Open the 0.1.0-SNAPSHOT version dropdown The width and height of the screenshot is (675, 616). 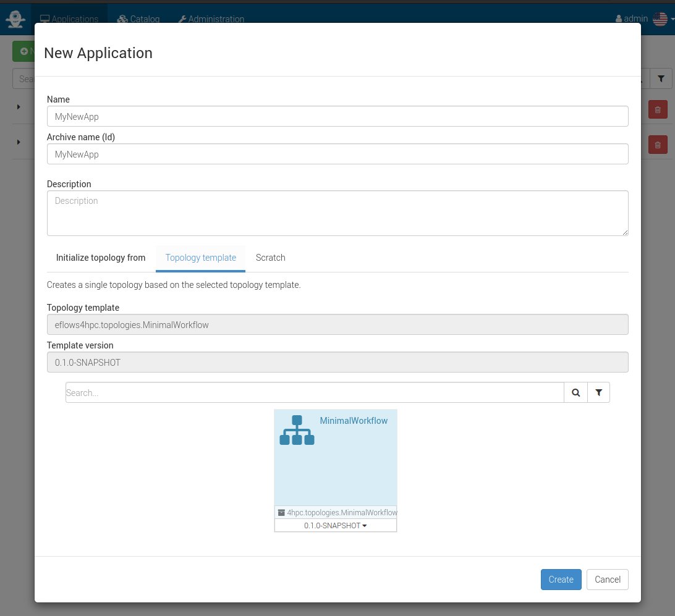pyautogui.click(x=336, y=525)
